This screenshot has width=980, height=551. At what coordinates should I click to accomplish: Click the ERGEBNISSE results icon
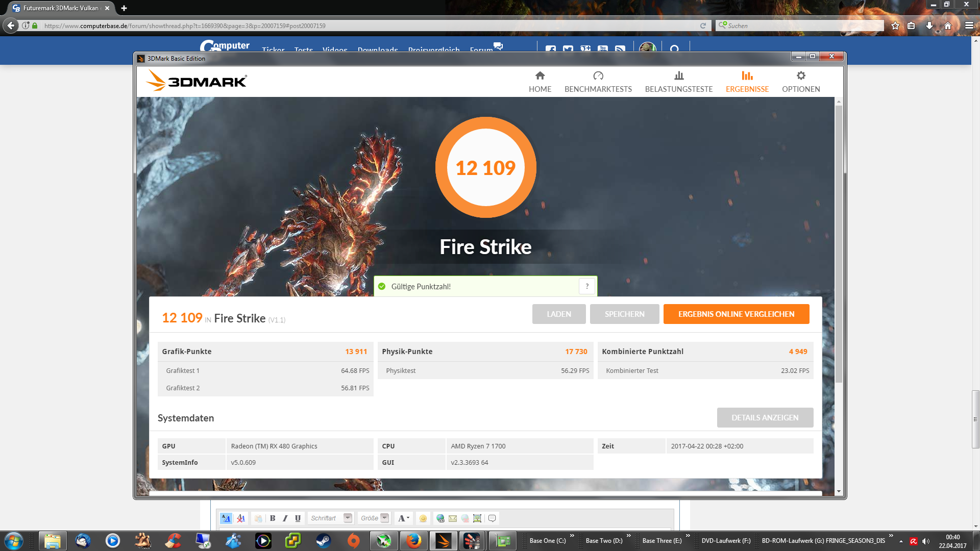point(747,77)
